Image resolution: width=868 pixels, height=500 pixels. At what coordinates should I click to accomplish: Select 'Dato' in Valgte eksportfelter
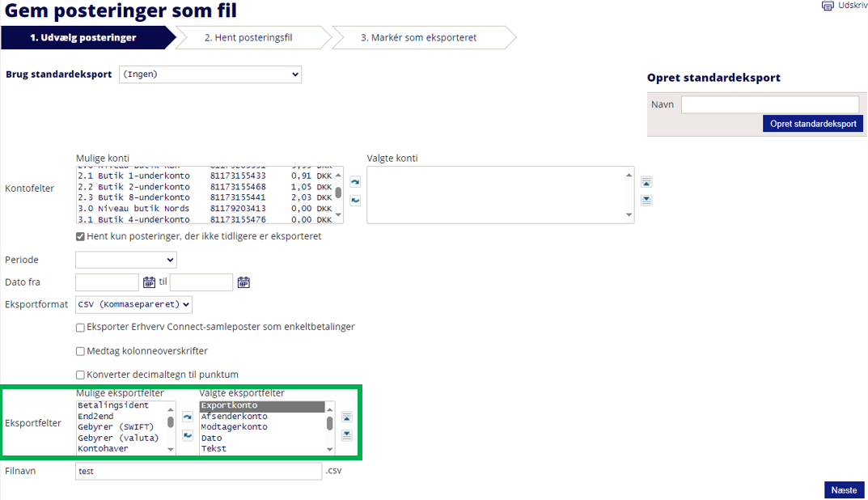[262, 438]
